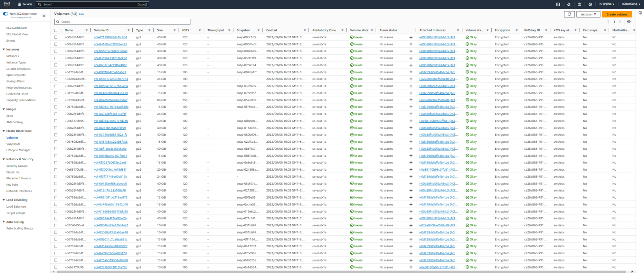The image size is (644, 273).
Task: Refresh the volumes list
Action: [x=569, y=14]
